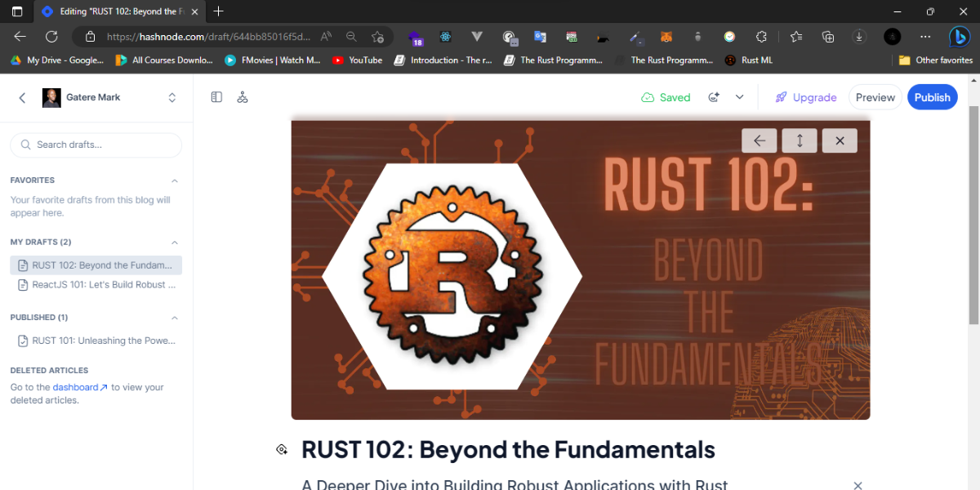
Task: Publish the article
Action: pos(932,97)
